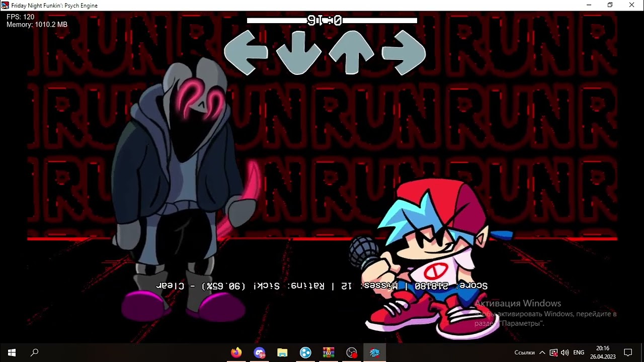Viewport: 644px width, 362px height.
Task: Click the Memory: 1010.2 MB readout
Action: pyautogui.click(x=37, y=24)
